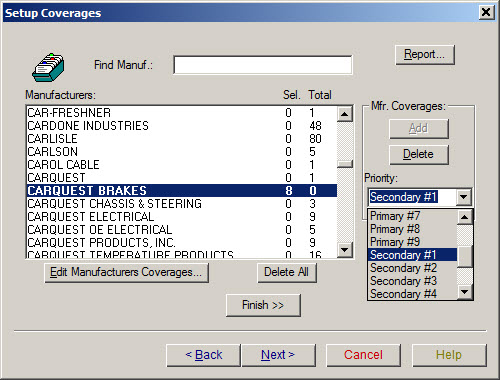Click Finish >> to complete setup
500x380 pixels.
(263, 305)
